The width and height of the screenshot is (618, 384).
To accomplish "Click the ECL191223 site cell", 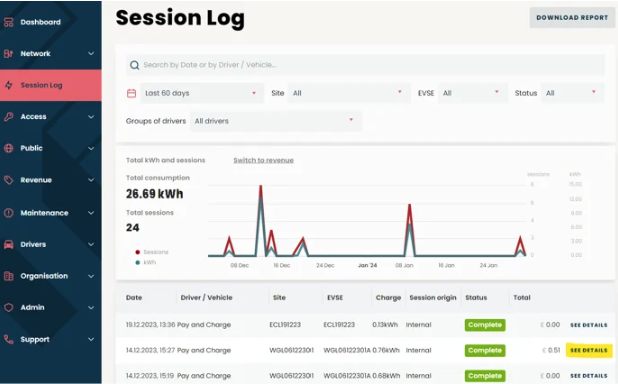I will (285, 325).
